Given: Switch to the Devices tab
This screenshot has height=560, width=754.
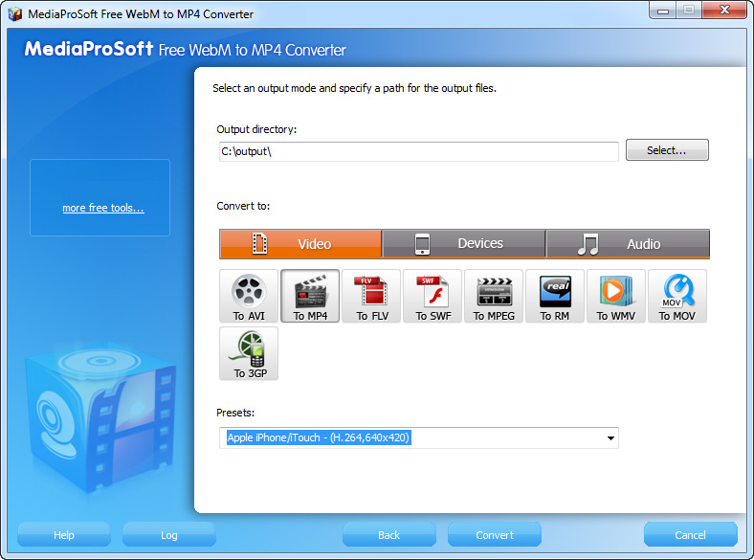Looking at the screenshot, I should pos(464,244).
